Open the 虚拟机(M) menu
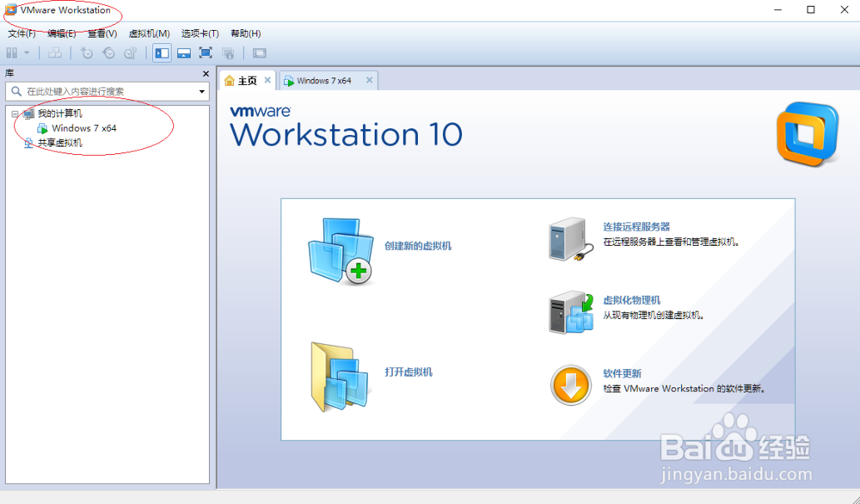860x504 pixels. 149,34
